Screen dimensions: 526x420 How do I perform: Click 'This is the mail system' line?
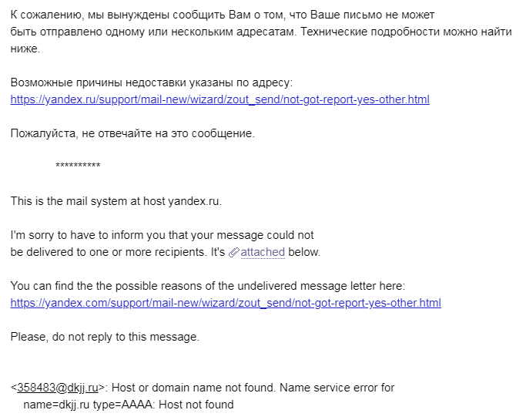coord(116,201)
